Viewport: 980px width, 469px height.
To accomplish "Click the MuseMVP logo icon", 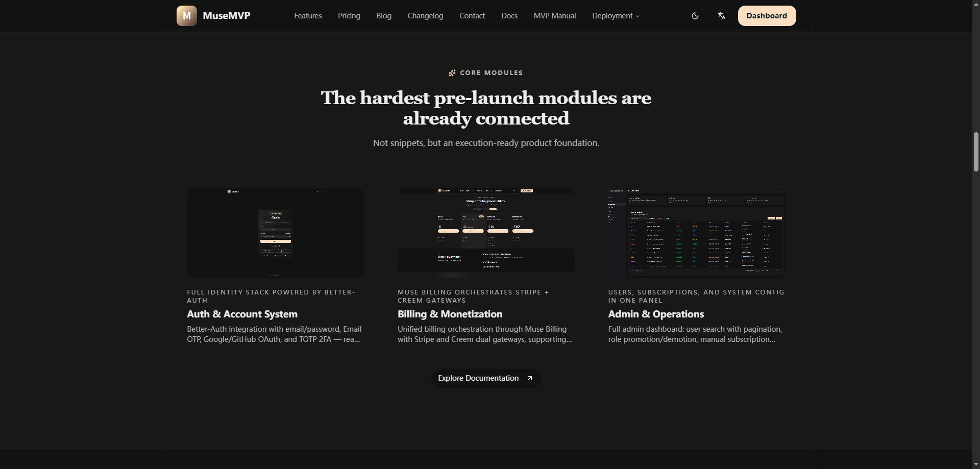I will point(186,16).
